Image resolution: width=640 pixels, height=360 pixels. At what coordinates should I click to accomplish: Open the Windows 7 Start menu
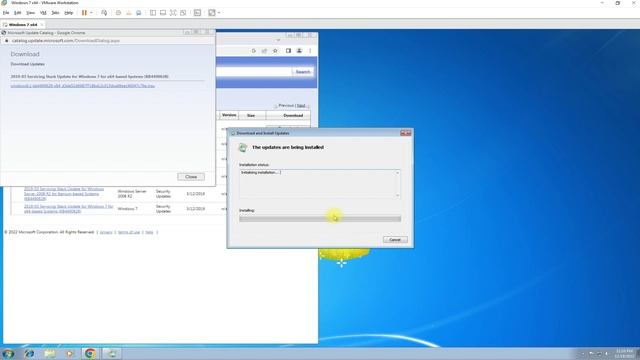8,353
